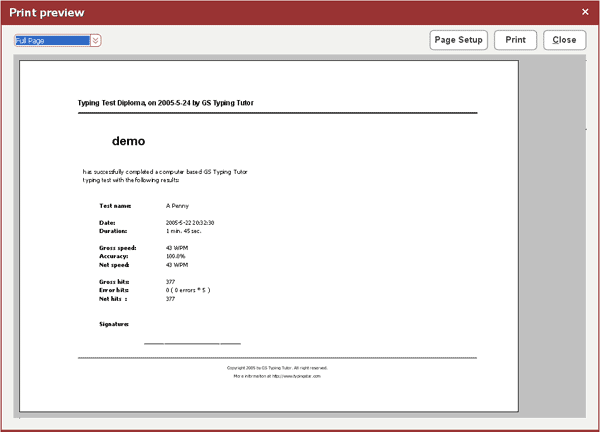Image resolution: width=600 pixels, height=432 pixels.
Task: Click the 'Duration:' label
Action: 113,231
